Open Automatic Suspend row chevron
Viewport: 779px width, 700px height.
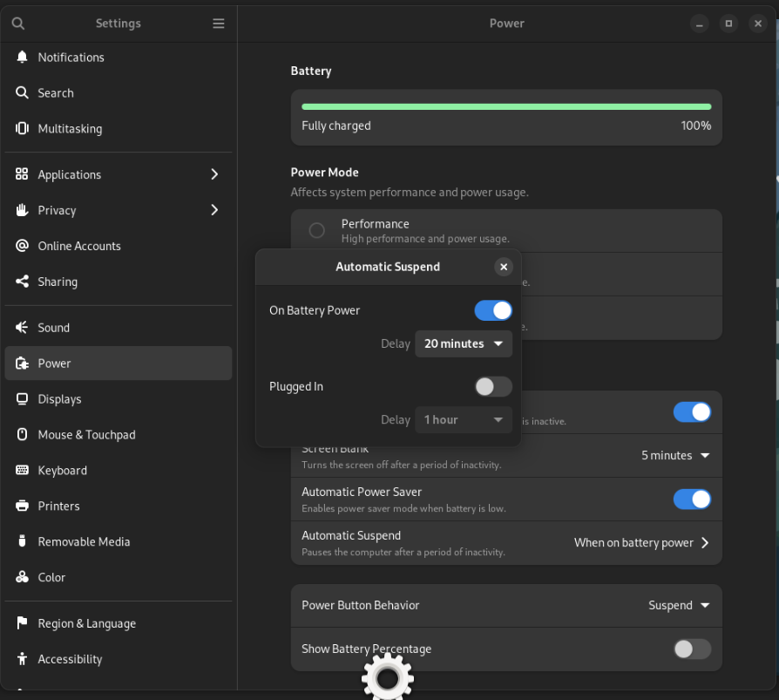coord(704,542)
